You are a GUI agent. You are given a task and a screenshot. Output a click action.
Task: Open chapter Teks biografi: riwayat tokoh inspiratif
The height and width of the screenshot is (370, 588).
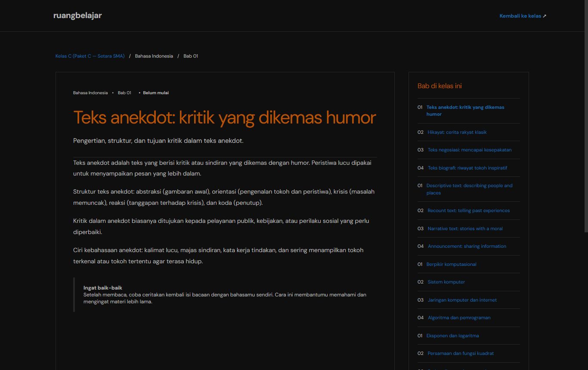468,168
